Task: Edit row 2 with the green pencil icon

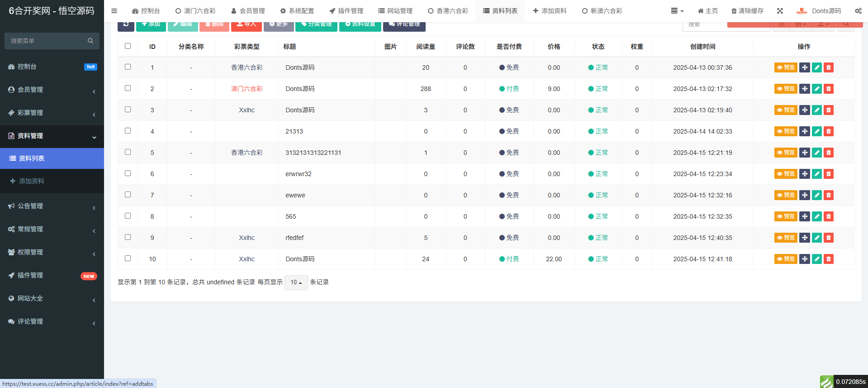Action: coord(816,89)
